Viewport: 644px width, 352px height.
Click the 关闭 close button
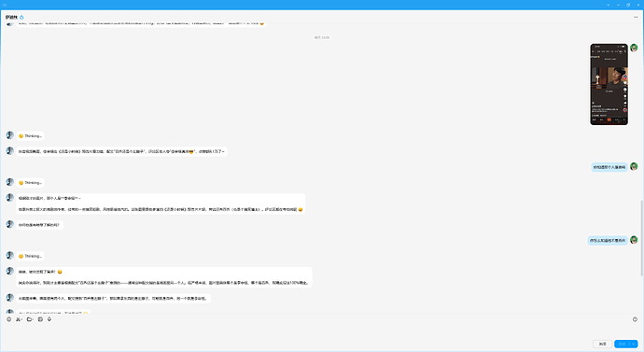coord(603,344)
